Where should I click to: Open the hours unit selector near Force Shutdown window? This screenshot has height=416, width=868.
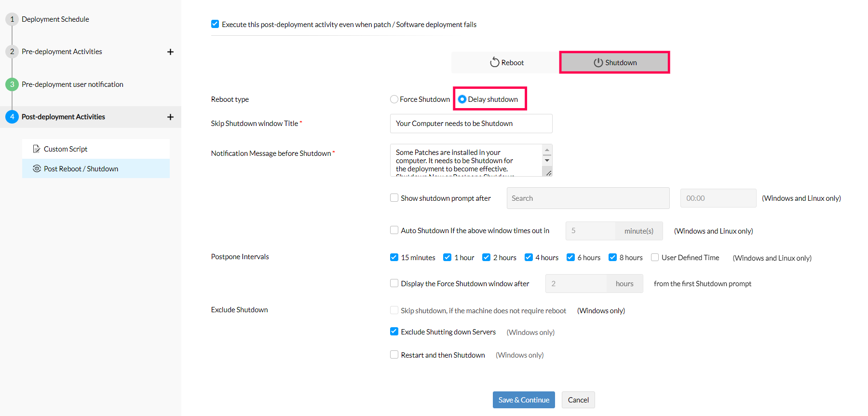coord(624,283)
